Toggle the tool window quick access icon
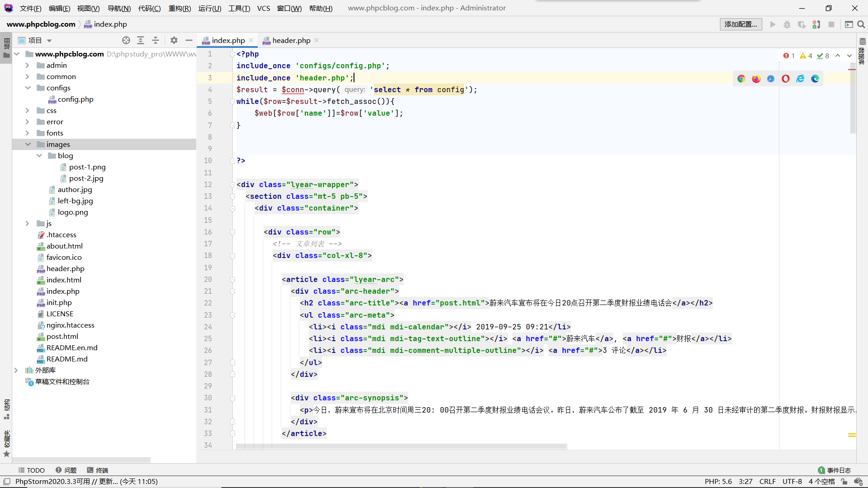 point(7,482)
